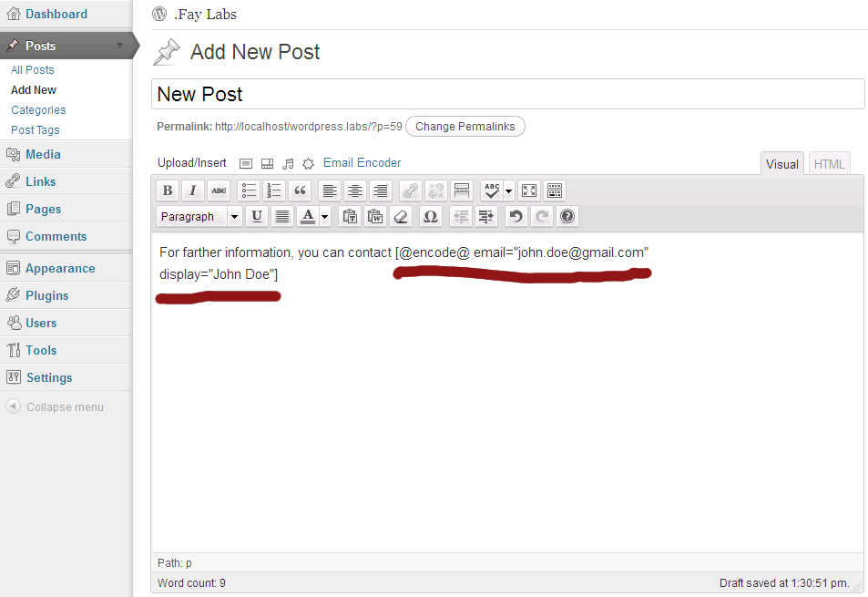Click the editor resize handle corner
This screenshot has width=868, height=597.
tap(858, 586)
